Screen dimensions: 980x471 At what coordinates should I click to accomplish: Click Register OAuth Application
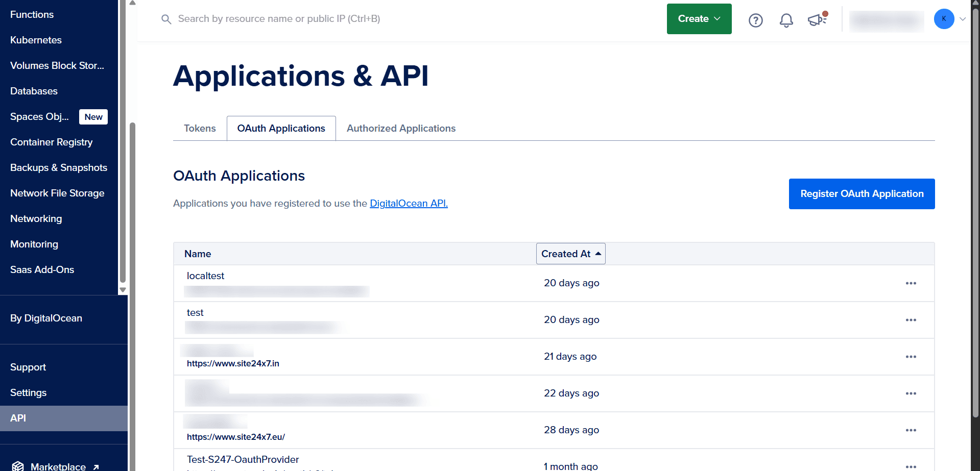point(862,194)
